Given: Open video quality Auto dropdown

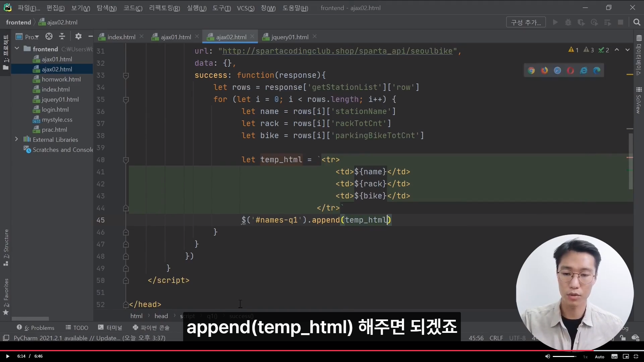Looking at the screenshot, I should (600, 357).
